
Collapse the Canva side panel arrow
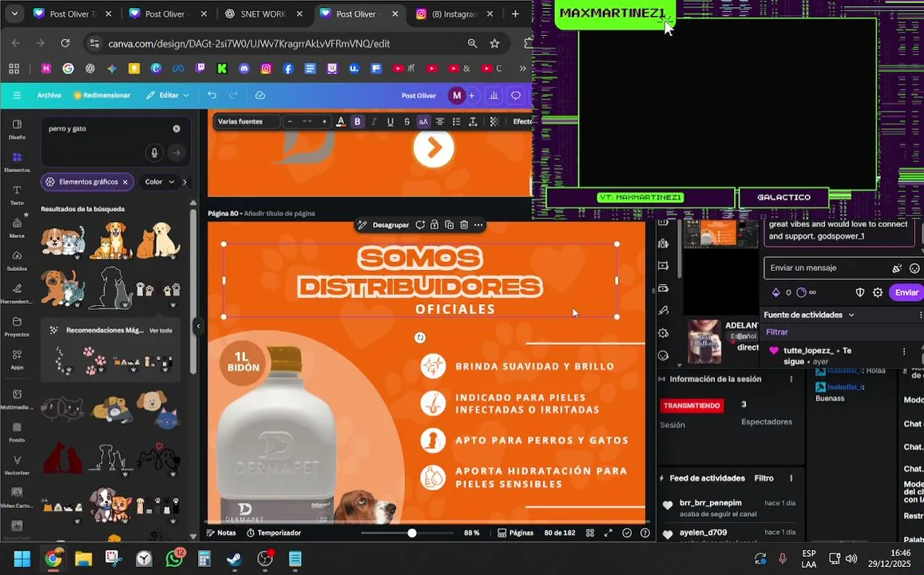coord(198,326)
